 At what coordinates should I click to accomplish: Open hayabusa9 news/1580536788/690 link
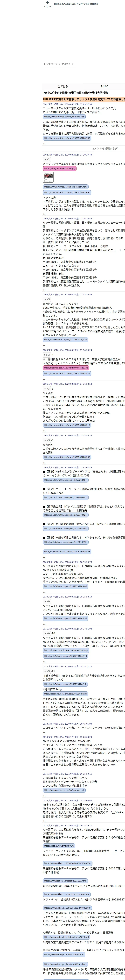tap(67, 193)
